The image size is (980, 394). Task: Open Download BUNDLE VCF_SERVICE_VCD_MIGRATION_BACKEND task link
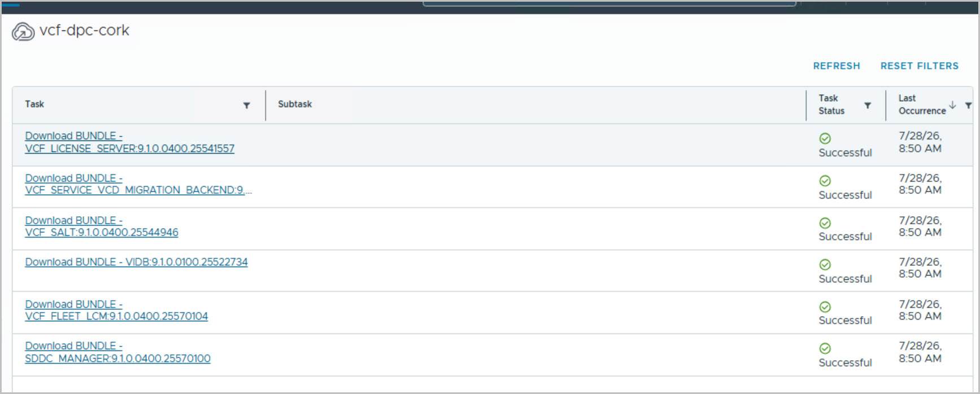point(138,184)
